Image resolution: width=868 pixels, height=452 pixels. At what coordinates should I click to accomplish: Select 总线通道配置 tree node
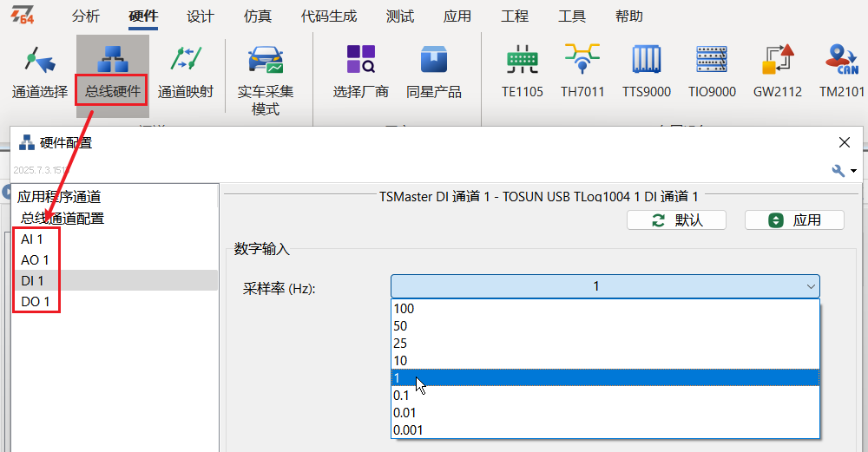coord(62,219)
